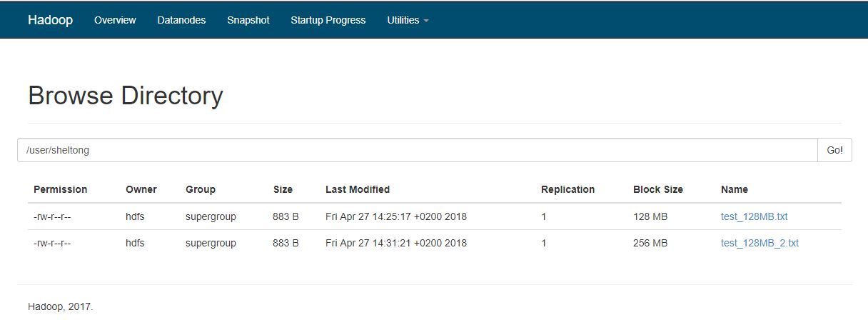Click the Browse Directory heading
Viewport: 868px width, 320px height.
[x=125, y=96]
